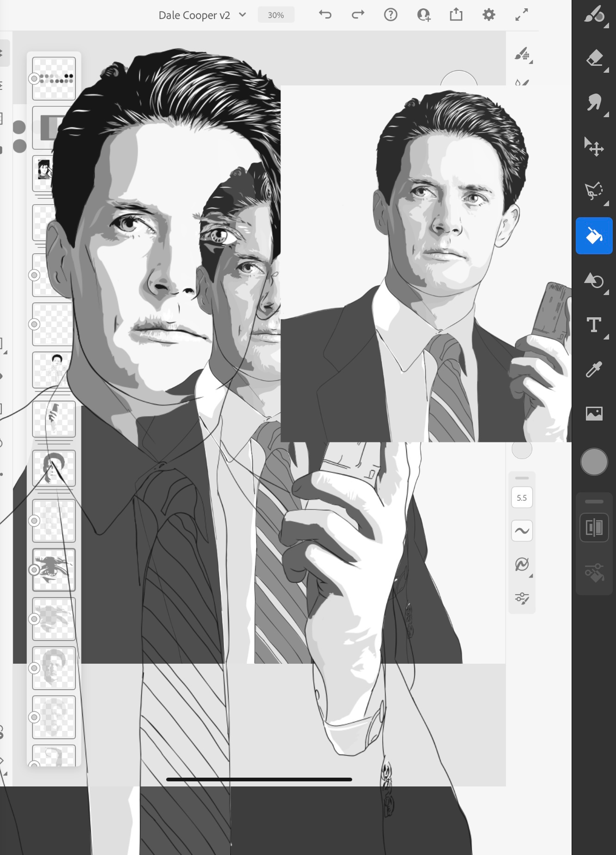Screen dimensions: 616x855
Task: Open the 5.5 brush size control
Action: click(522, 498)
